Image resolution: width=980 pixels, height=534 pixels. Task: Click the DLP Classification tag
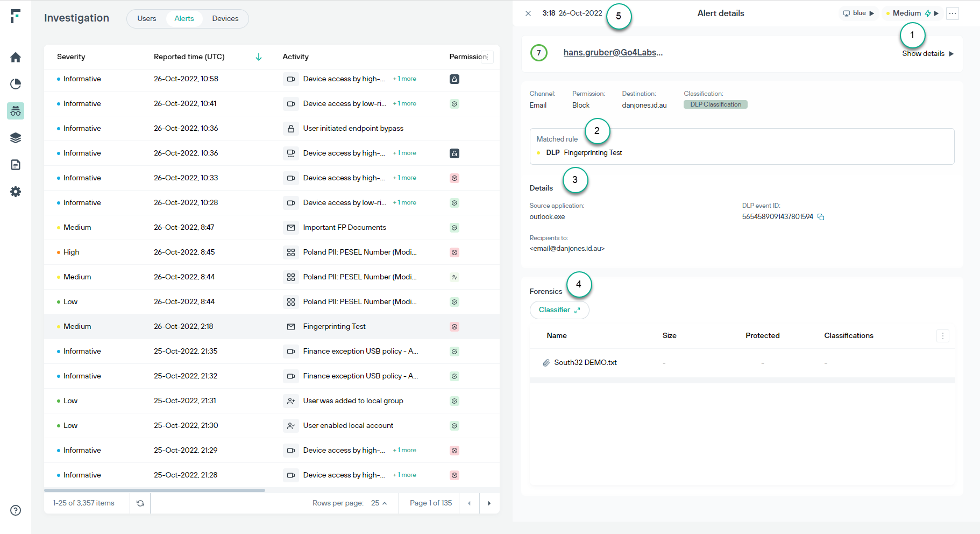click(715, 105)
